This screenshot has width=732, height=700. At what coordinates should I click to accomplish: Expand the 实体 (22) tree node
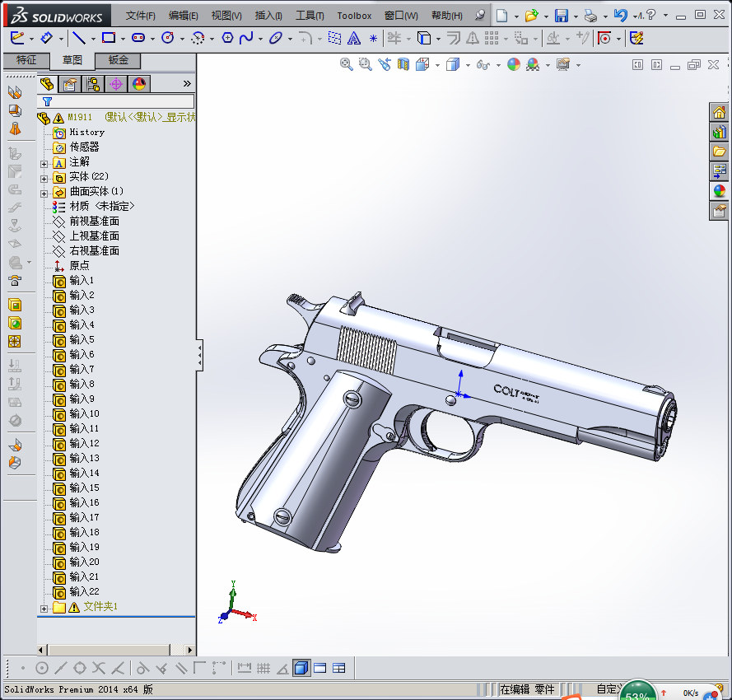(44, 176)
